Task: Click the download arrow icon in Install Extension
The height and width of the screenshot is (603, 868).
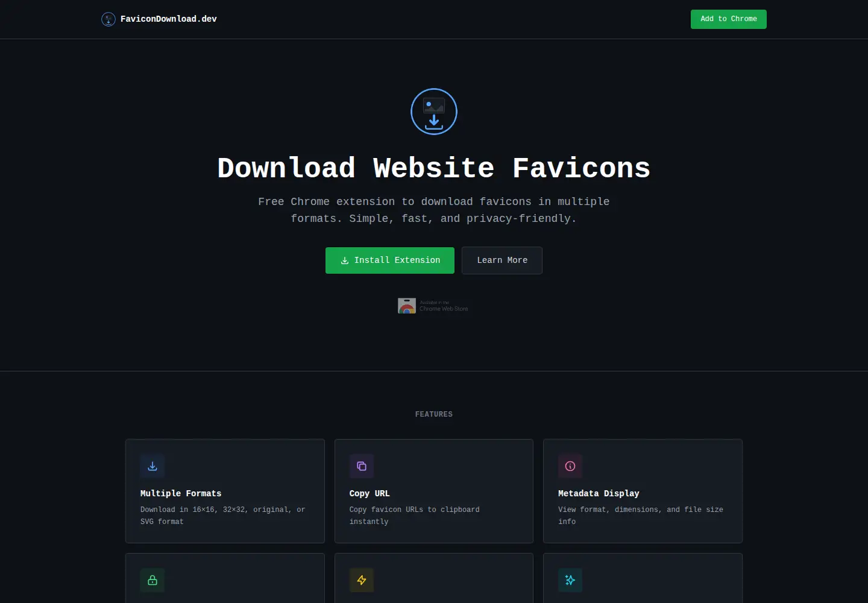Action: click(345, 260)
